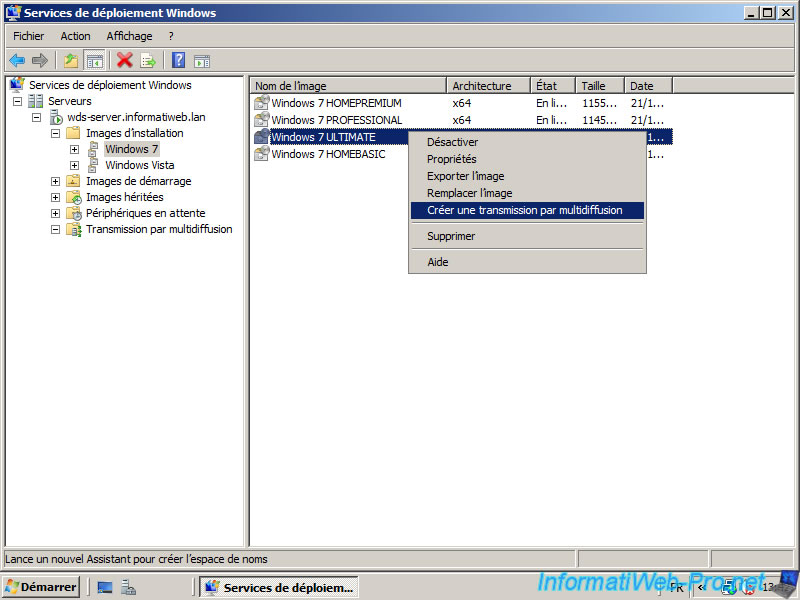
Task: Collapse the wds-server.informatiweb.lan node
Action: click(36, 117)
